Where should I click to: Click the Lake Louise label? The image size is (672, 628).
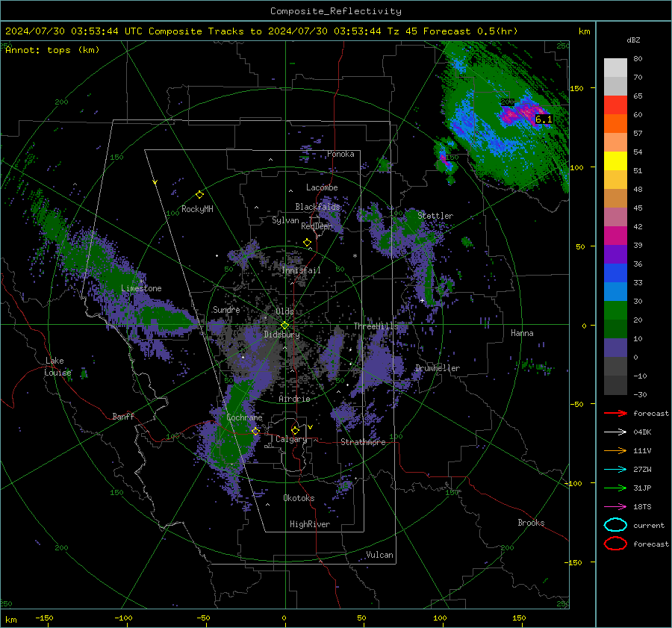[57, 367]
